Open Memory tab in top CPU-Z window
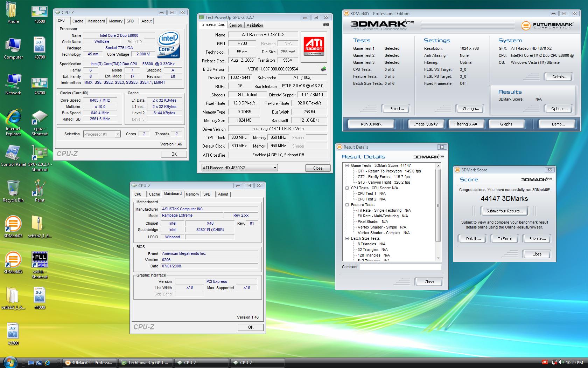The image size is (588, 368). (x=115, y=21)
